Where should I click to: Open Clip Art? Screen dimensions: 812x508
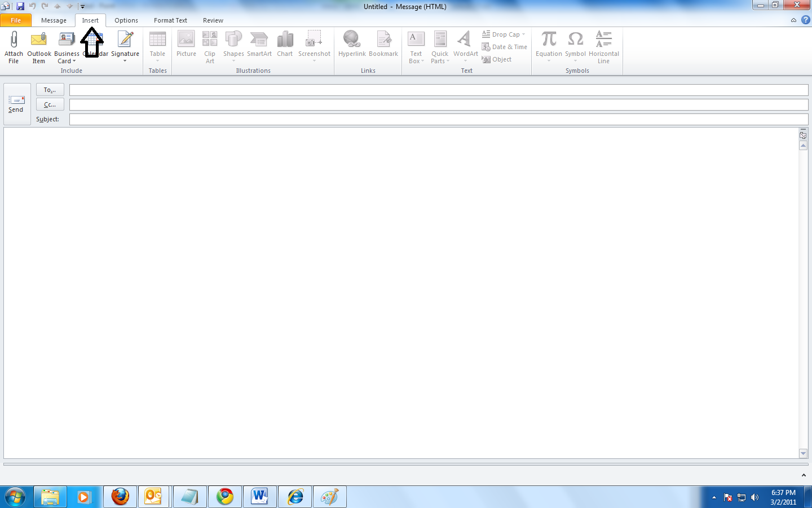click(x=210, y=47)
